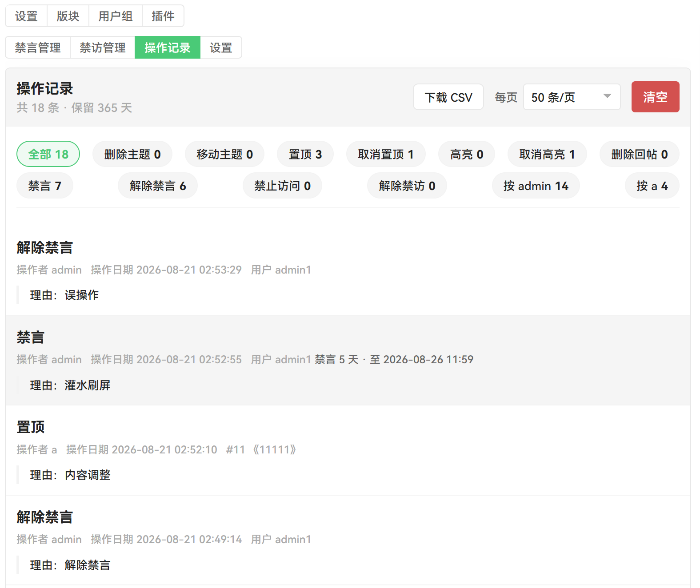This screenshot has height=588, width=700.
Task: Click the #11 thread ID
Action: (x=236, y=449)
